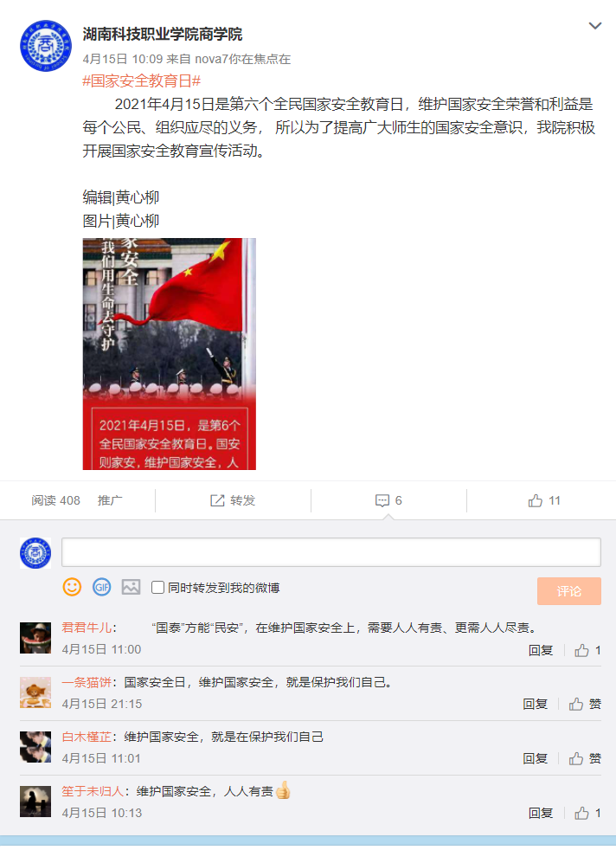Open the emoji picker smiley icon
Image resolution: width=616 pixels, height=863 pixels.
(x=72, y=587)
